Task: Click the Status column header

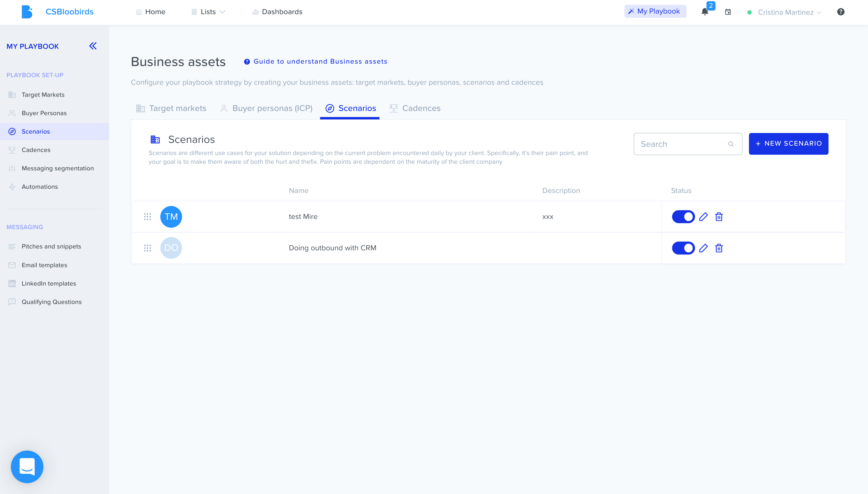Action: pos(681,191)
